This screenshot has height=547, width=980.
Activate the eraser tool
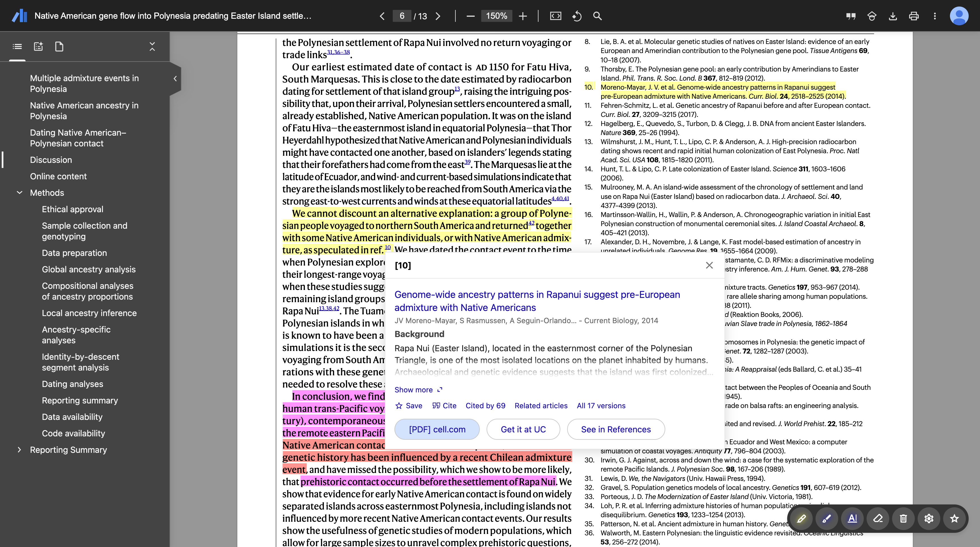pyautogui.click(x=878, y=518)
